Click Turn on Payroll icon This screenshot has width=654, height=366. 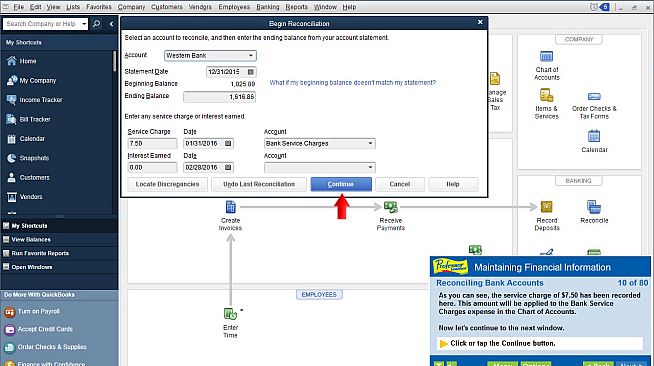10,312
